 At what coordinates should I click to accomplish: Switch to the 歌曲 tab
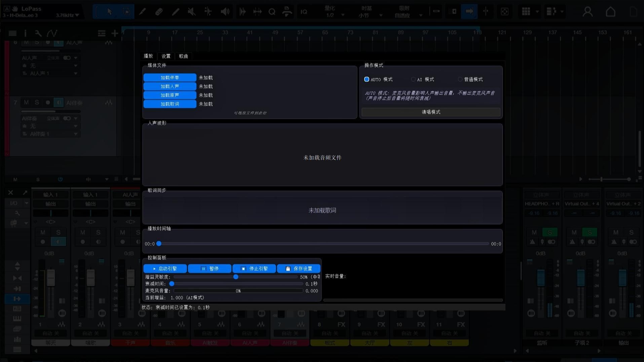(x=184, y=56)
